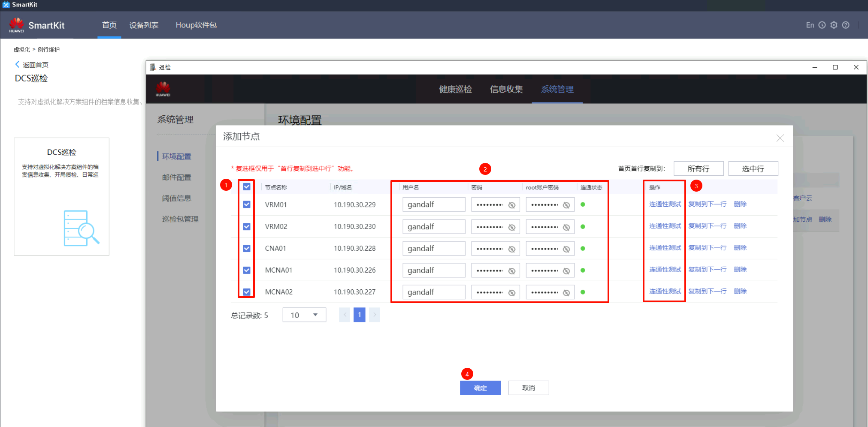Click the clock history icon in header
Screen dimensions: 868x427
pos(822,25)
